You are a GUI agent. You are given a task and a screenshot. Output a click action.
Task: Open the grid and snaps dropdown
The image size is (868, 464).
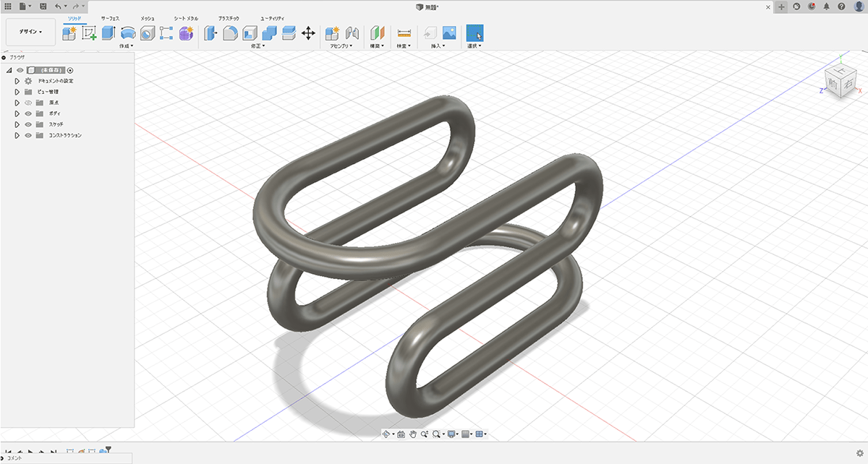click(467, 434)
